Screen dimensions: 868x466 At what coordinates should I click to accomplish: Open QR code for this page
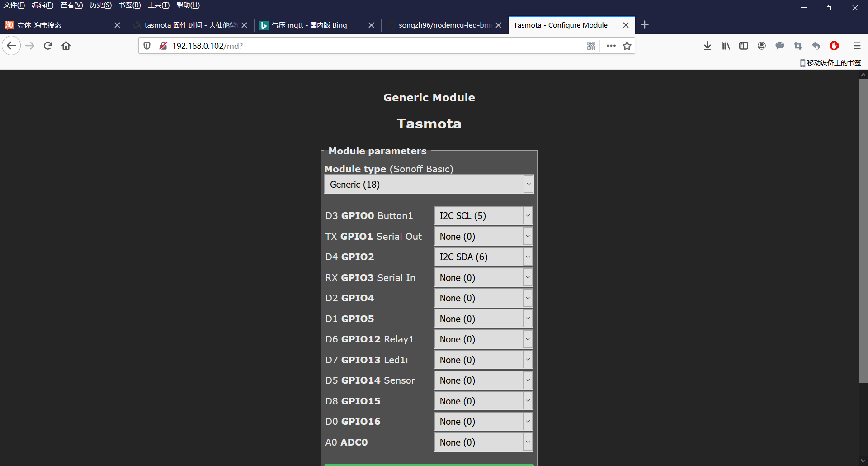[x=591, y=46]
